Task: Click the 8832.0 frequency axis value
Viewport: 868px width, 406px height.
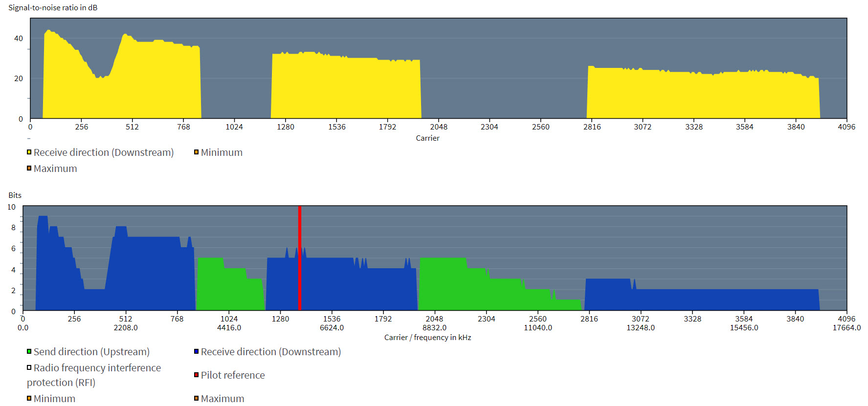Action: coord(434,328)
